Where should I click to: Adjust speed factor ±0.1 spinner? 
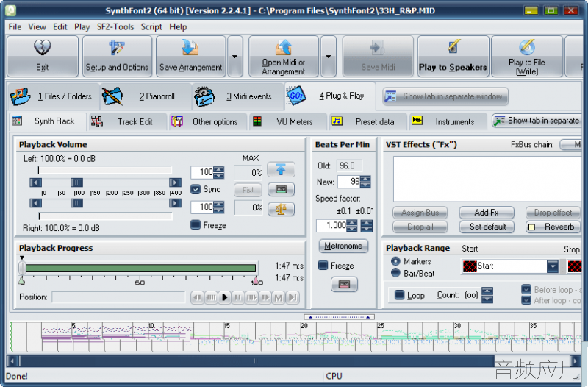tap(352, 226)
